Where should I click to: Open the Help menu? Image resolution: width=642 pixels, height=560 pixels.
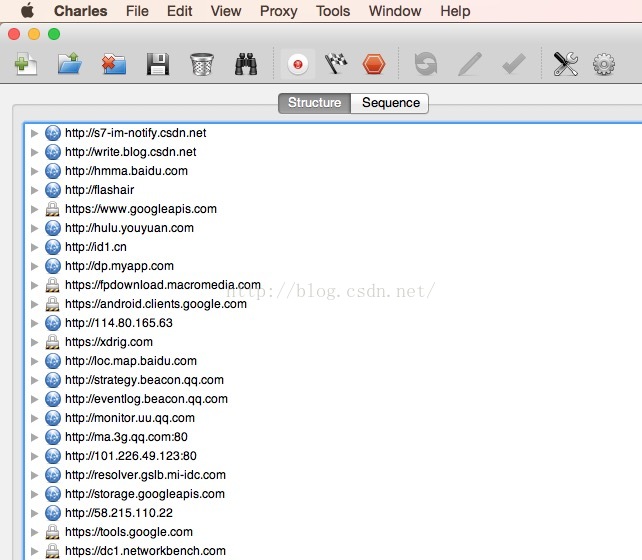click(x=455, y=11)
